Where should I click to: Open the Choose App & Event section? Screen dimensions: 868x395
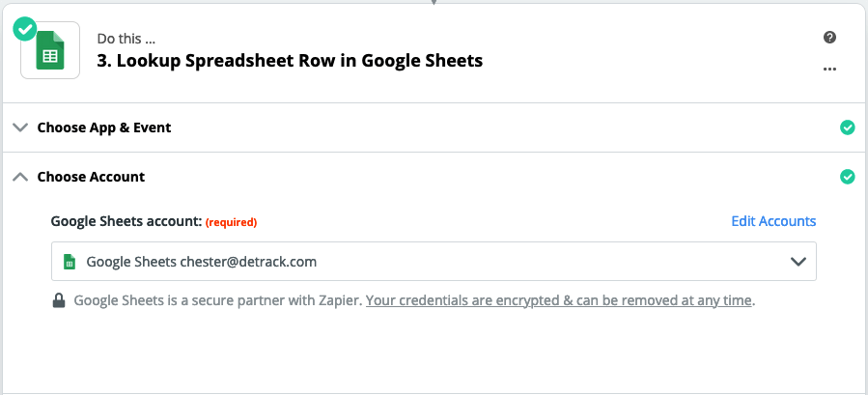tap(434, 127)
